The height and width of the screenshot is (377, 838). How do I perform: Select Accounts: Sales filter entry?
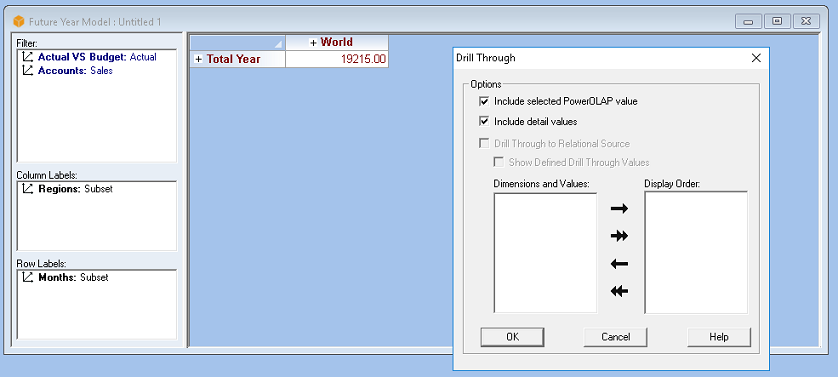pyautogui.click(x=75, y=70)
